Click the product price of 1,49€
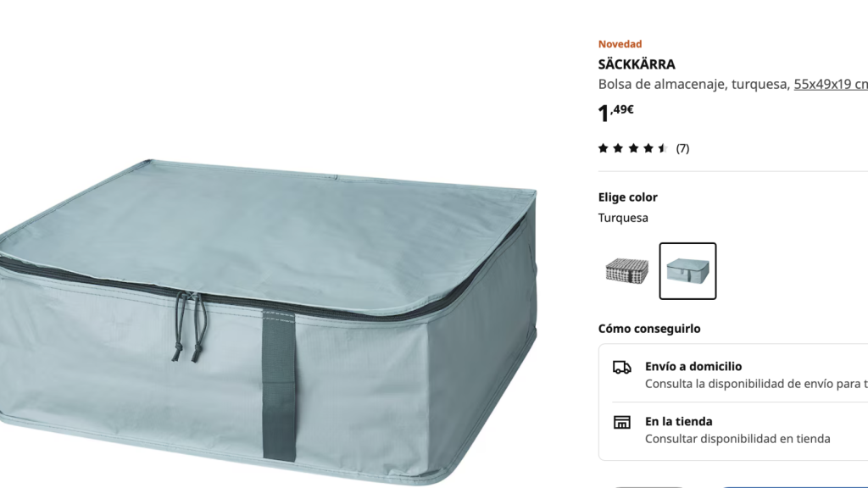868x488 pixels. pos(614,111)
